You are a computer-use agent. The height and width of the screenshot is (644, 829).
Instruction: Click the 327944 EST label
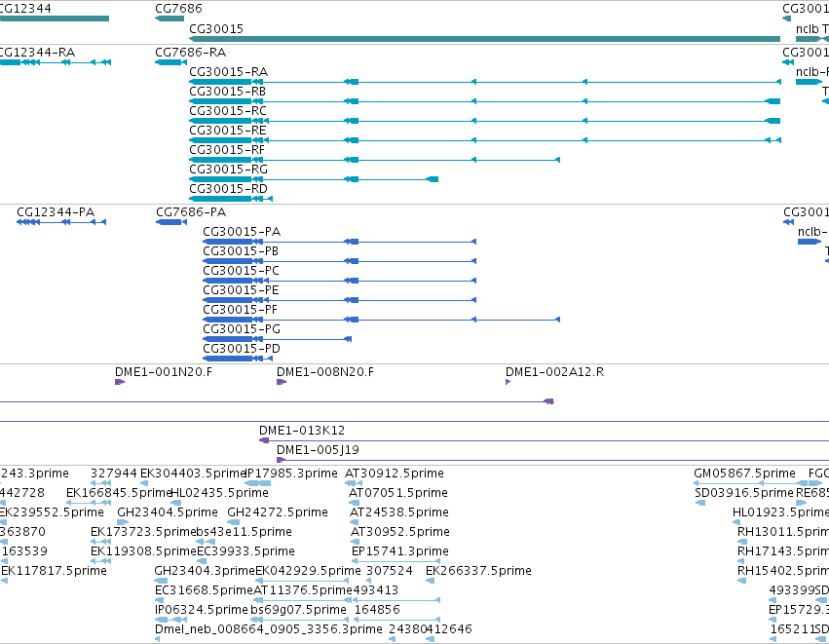point(114,474)
